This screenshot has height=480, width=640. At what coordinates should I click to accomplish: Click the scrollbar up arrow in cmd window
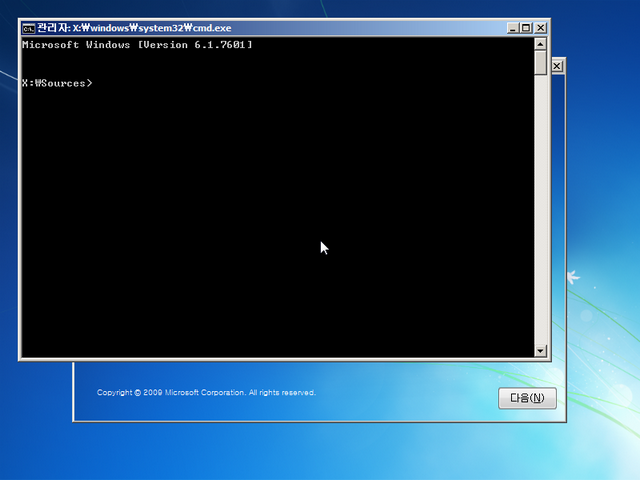click(x=540, y=44)
